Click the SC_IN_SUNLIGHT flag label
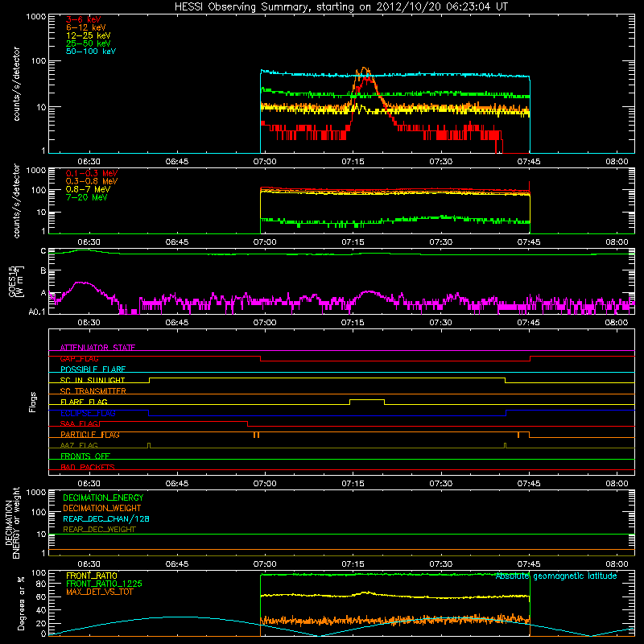 [93, 380]
